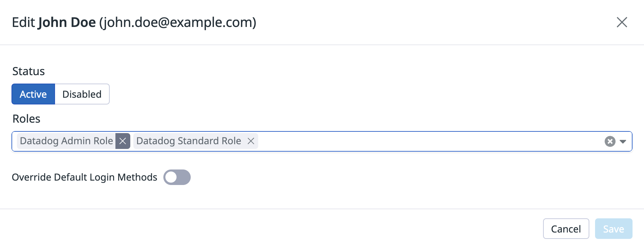Click the Status section label
Screen dimensions: 644x248
point(29,71)
